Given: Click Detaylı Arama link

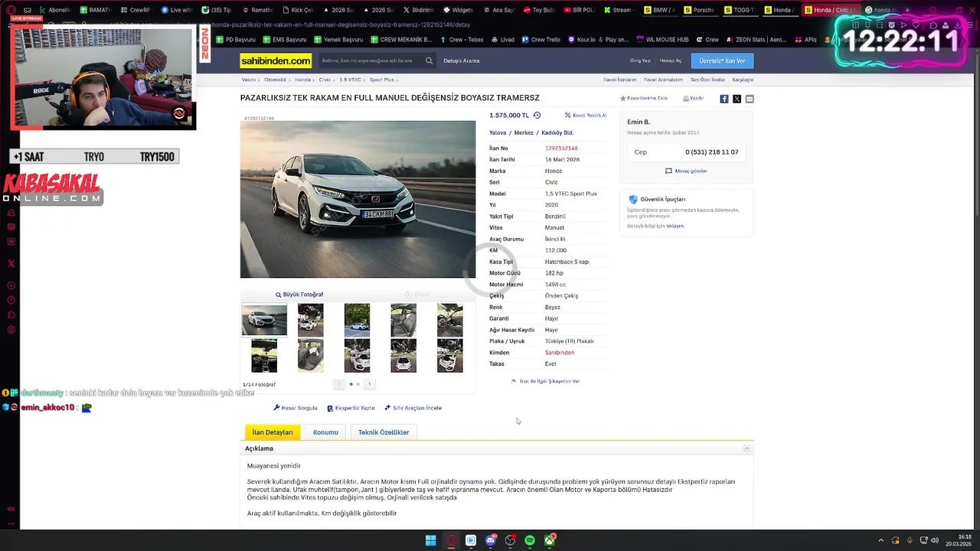Looking at the screenshot, I should (462, 60).
